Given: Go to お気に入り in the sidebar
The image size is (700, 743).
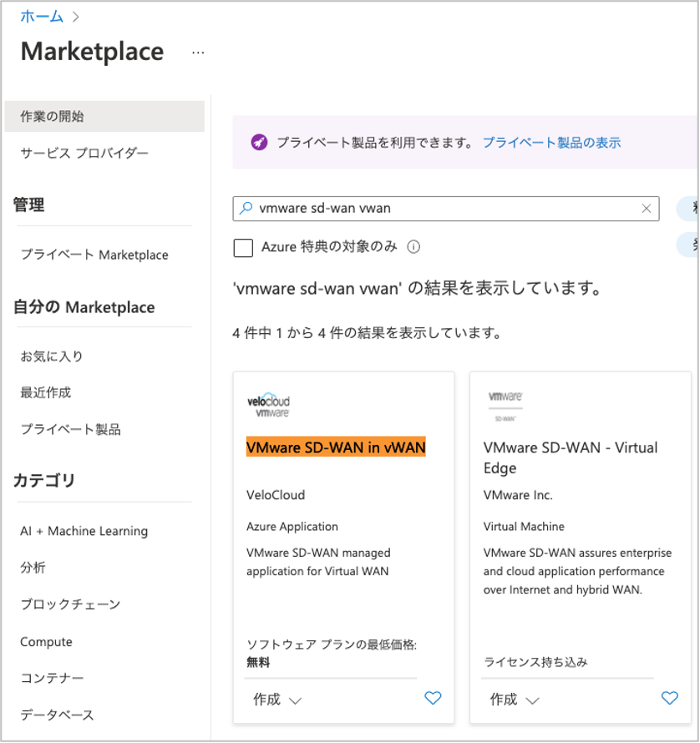Looking at the screenshot, I should tap(52, 356).
